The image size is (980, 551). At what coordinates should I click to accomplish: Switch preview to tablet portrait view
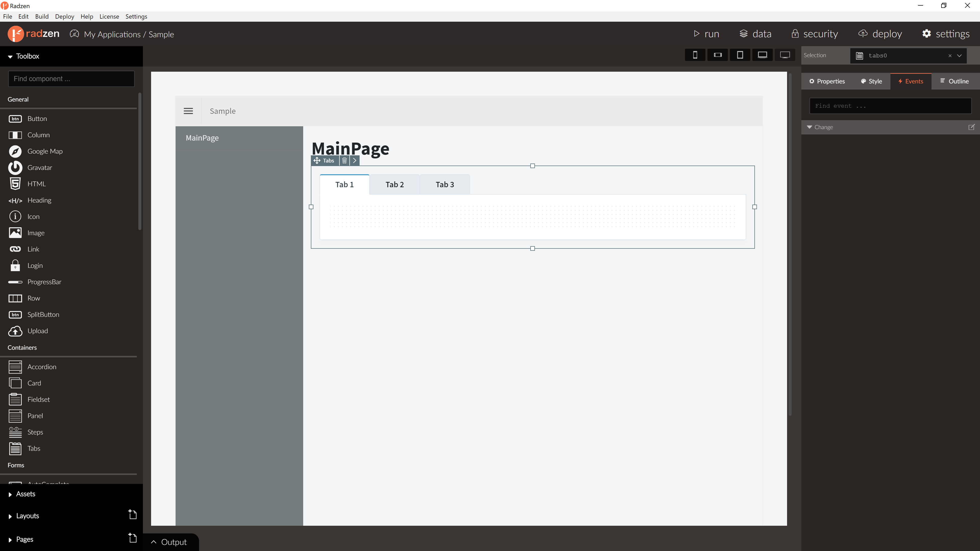(x=740, y=55)
